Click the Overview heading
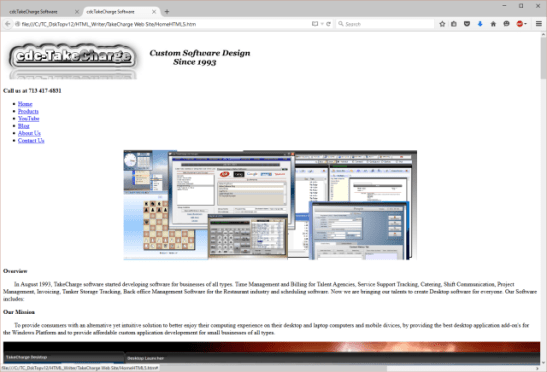The width and height of the screenshot is (547, 372). coord(15,271)
